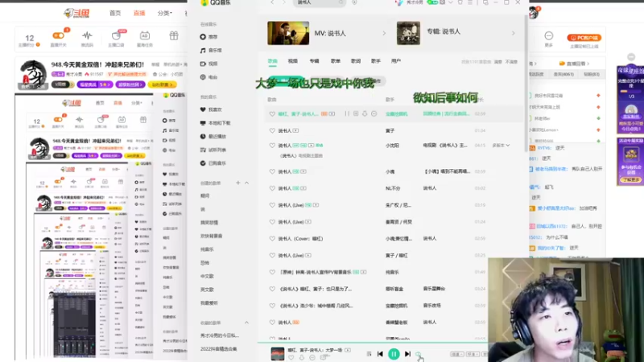The width and height of the screenshot is (644, 362).
Task: Open 试听列表 in the sidebar
Action: tap(213, 150)
